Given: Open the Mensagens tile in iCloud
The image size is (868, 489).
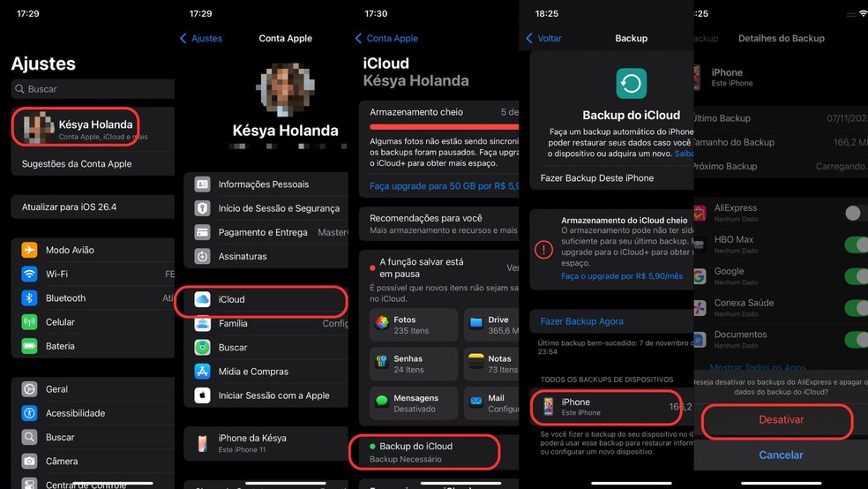Looking at the screenshot, I should pyautogui.click(x=414, y=403).
